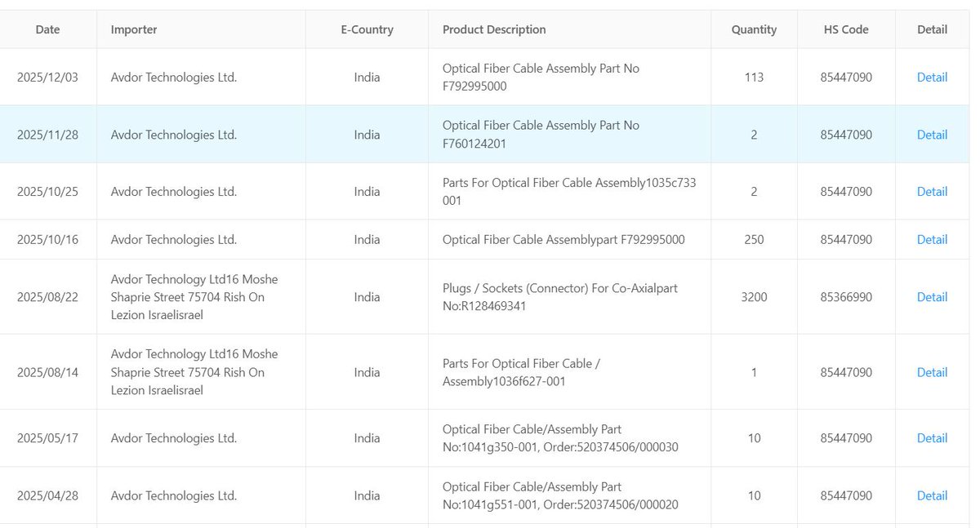The width and height of the screenshot is (980, 528).
Task: Click the Quantity column header
Action: (x=754, y=29)
